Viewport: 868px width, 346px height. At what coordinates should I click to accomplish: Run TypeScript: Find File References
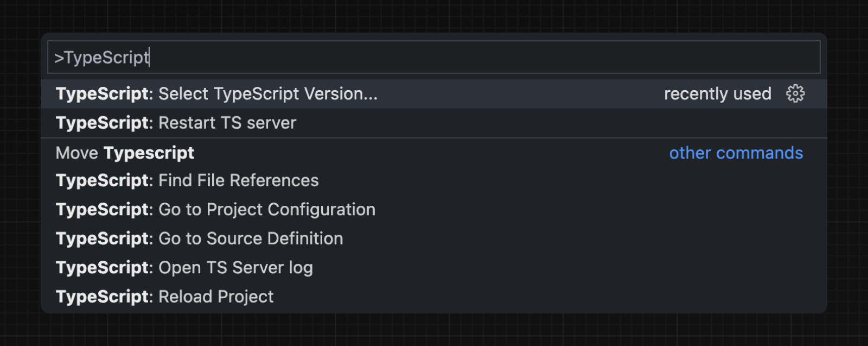(187, 180)
